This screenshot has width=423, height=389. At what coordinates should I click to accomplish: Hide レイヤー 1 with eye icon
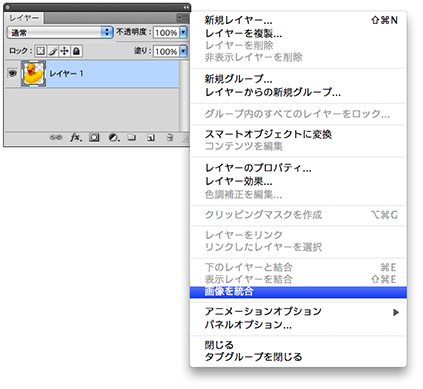(12, 73)
